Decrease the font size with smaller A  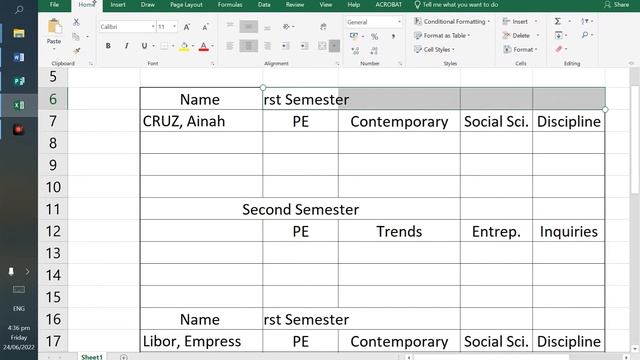pyautogui.click(x=205, y=27)
